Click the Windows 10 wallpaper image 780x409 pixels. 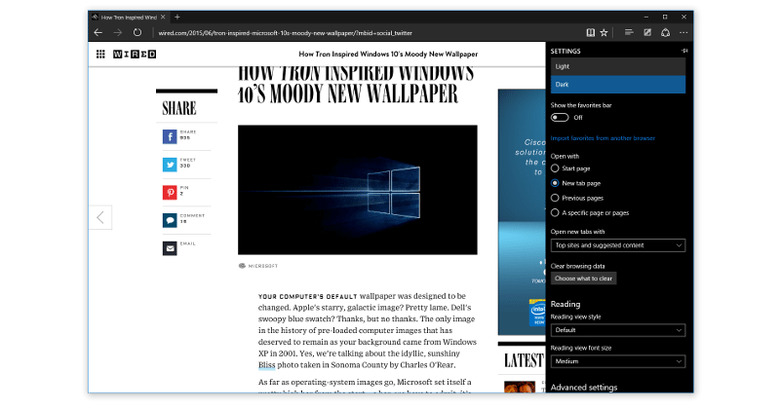click(358, 190)
